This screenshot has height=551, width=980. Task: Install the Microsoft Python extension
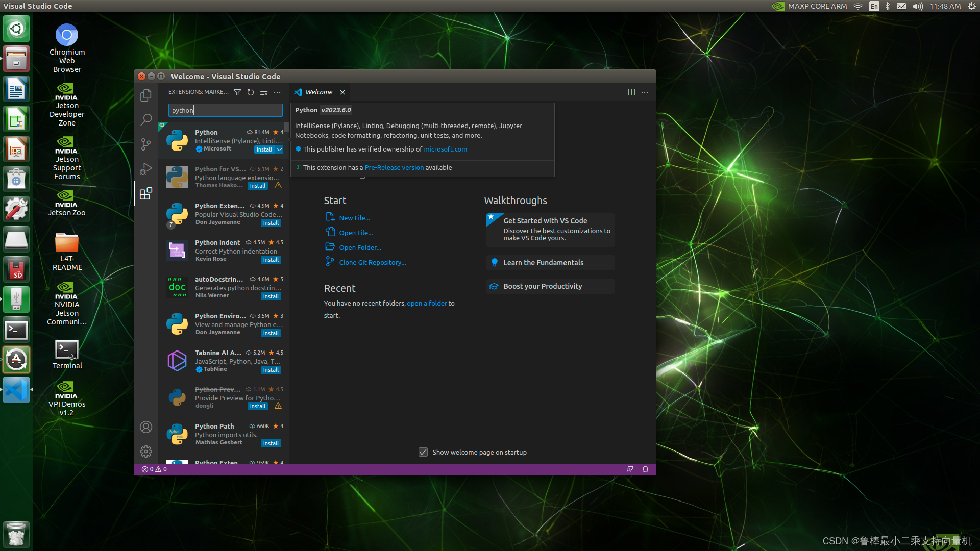264,149
